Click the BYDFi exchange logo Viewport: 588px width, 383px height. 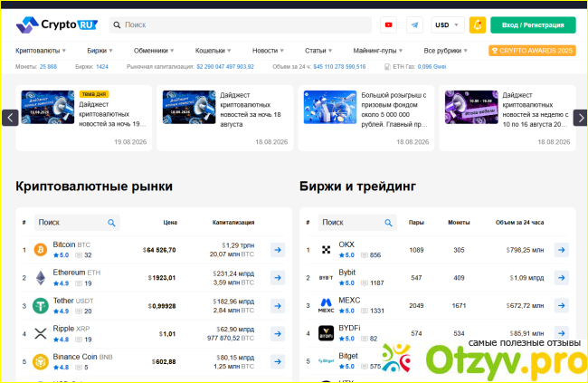click(x=326, y=333)
